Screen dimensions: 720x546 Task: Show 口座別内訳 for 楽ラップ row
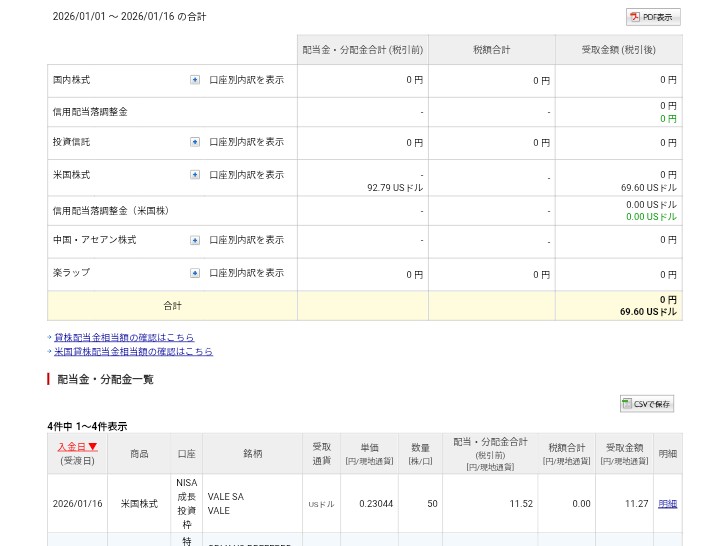(x=246, y=273)
